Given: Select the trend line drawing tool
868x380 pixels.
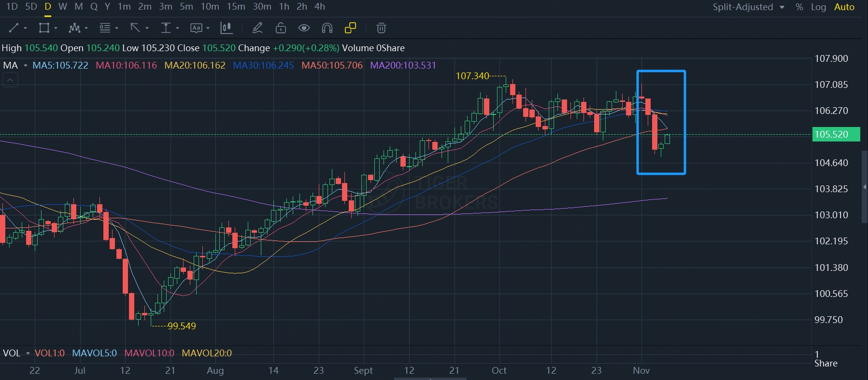Looking at the screenshot, I should pos(14,28).
